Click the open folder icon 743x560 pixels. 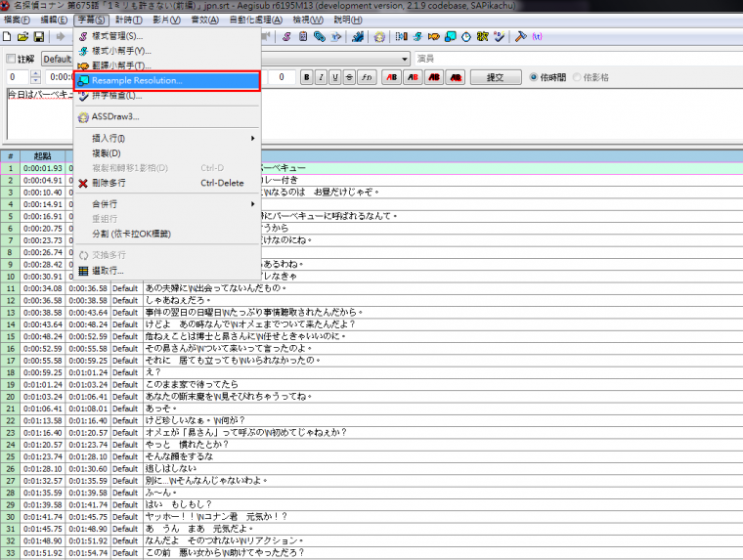[x=23, y=37]
